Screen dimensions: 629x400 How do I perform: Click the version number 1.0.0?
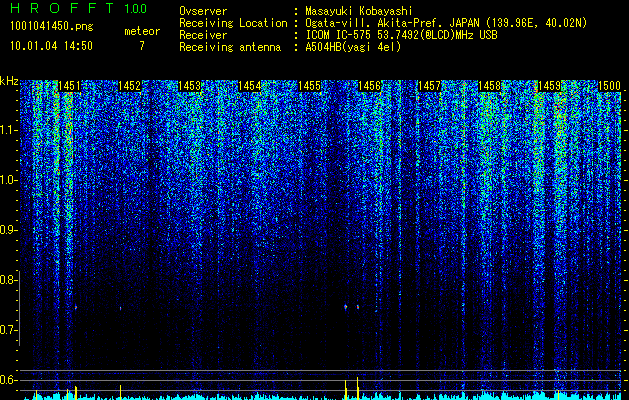tap(136, 9)
